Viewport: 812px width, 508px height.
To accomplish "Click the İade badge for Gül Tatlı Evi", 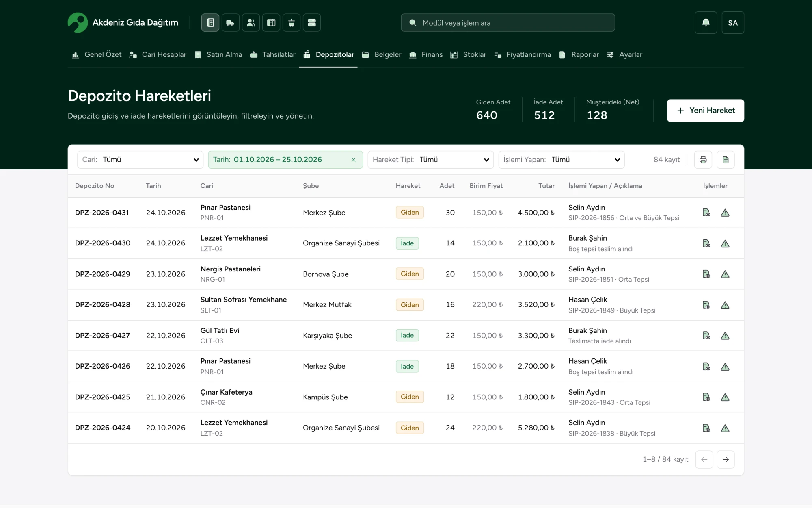I will point(407,335).
